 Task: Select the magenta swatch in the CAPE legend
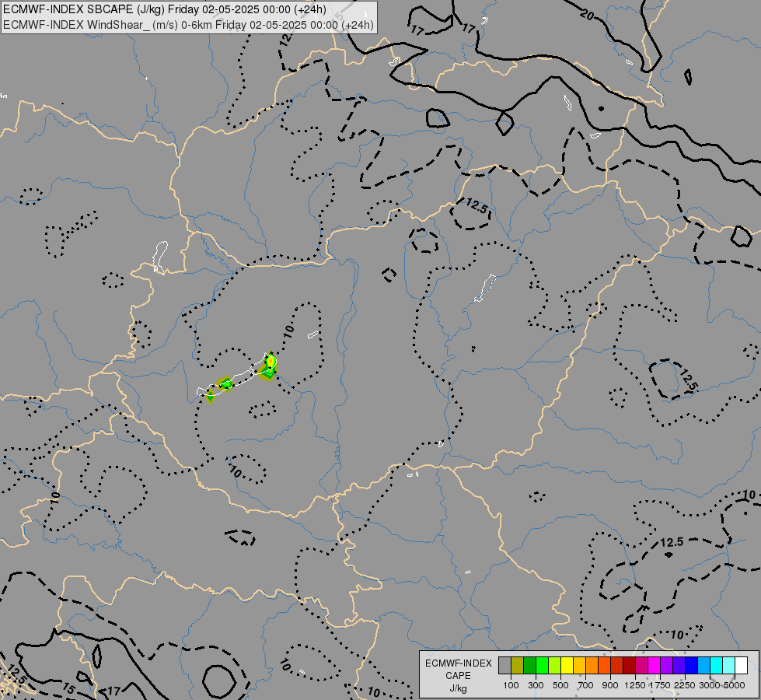(655, 665)
